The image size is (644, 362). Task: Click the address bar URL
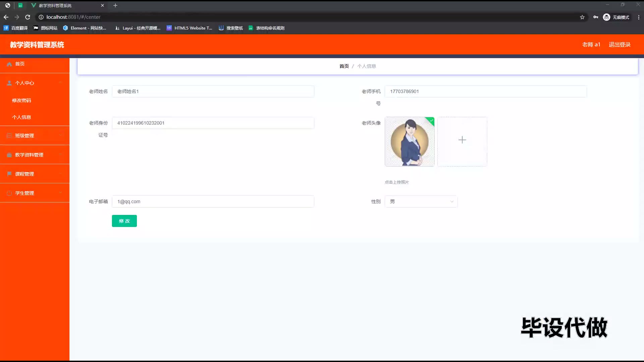click(x=73, y=17)
